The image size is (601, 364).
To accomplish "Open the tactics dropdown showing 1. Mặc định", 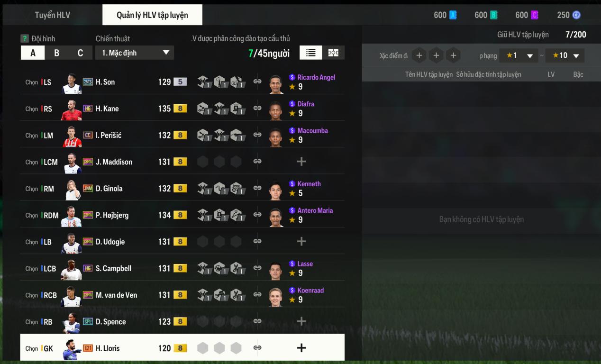I will (135, 53).
